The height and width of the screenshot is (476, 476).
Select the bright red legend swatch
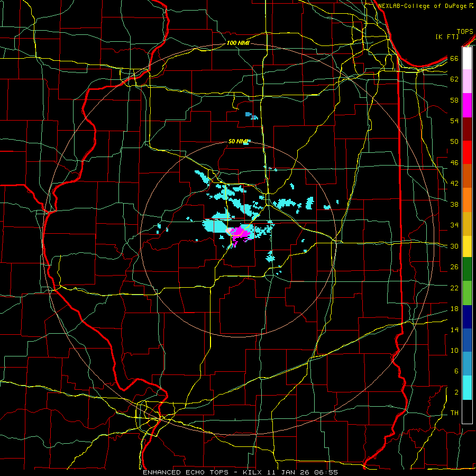pyautogui.click(x=467, y=152)
